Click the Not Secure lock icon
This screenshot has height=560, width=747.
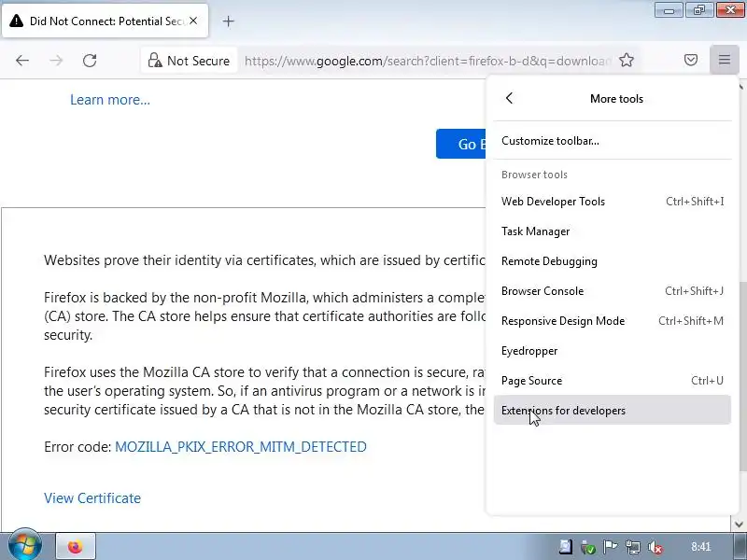coord(155,61)
